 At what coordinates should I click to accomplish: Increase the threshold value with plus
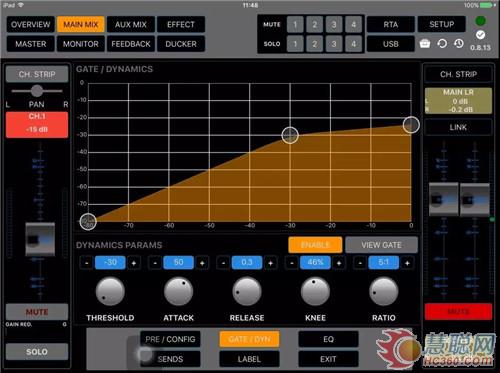coord(134,263)
